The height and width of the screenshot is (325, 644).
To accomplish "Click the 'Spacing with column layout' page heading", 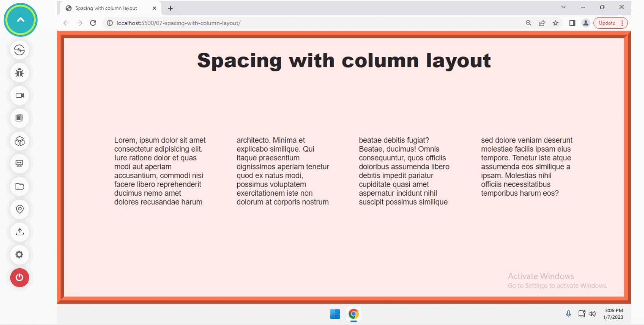I will pos(344,60).
